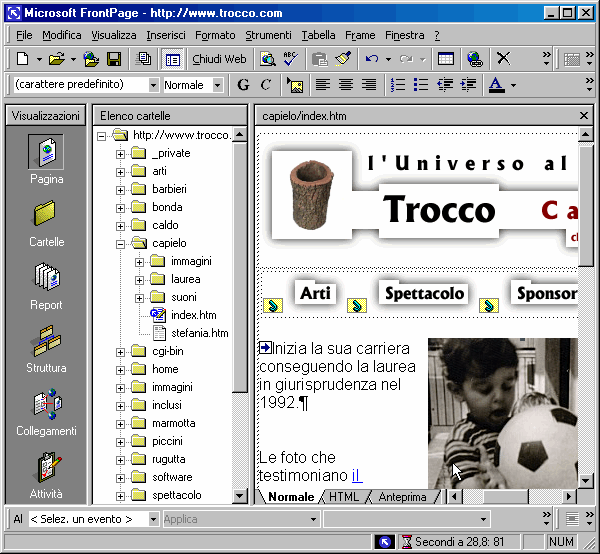This screenshot has height=554, width=600.
Task: Toggle bold (G) formatting
Action: (244, 85)
